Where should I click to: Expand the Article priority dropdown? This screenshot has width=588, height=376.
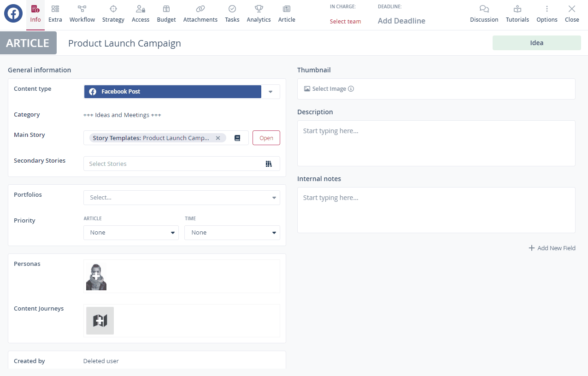[131, 233]
